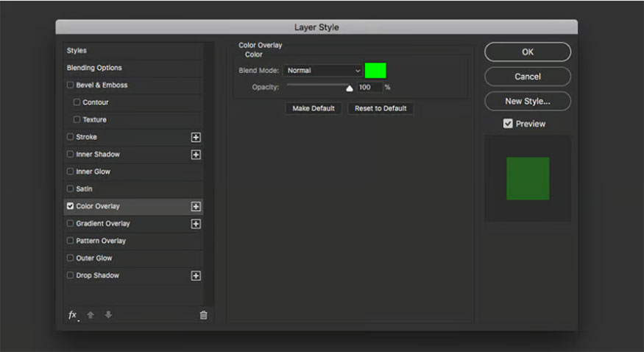Screen dimensions: 644x352
Task: Click the Opacity value field
Action: (370, 87)
